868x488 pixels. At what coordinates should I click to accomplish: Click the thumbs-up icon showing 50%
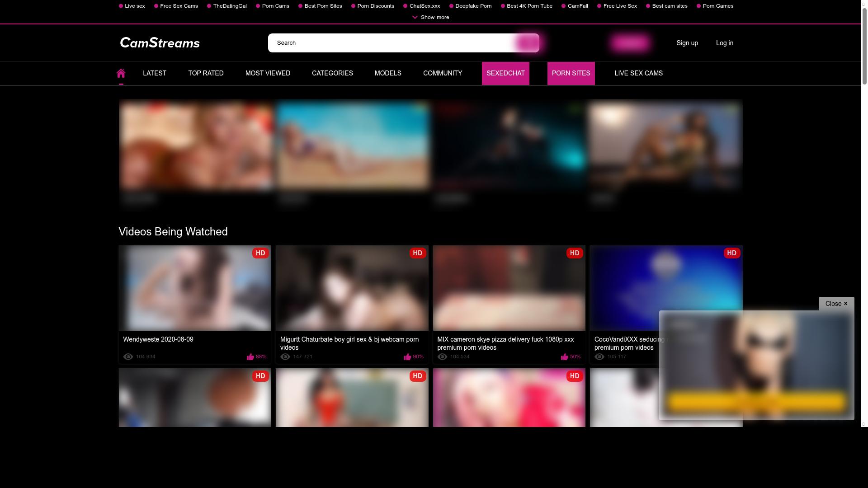[x=564, y=357]
